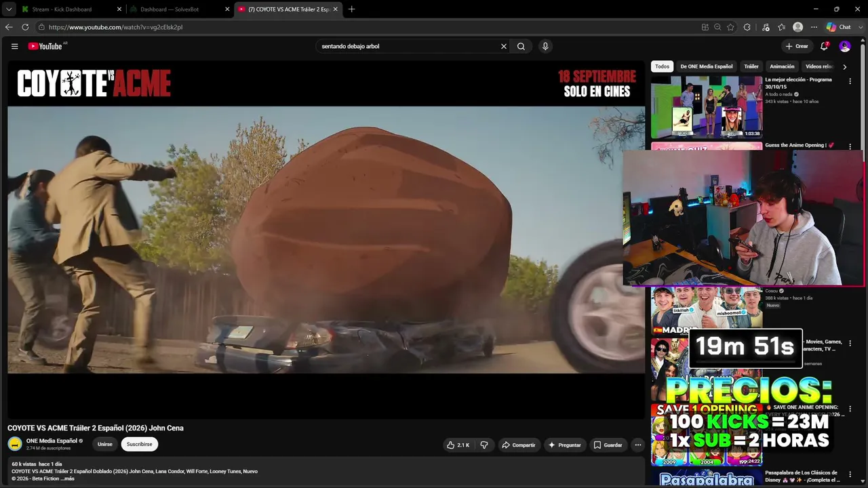Open the browser profile icon

click(798, 27)
